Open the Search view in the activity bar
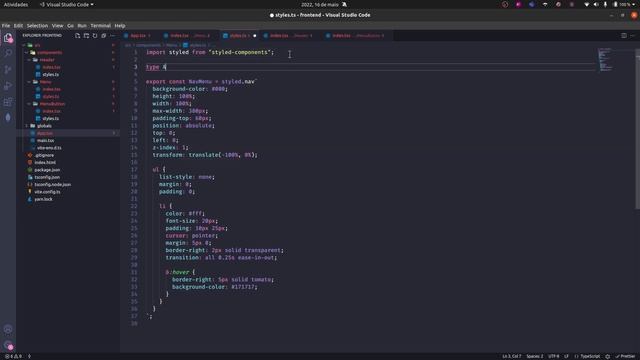Image resolution: width=640 pixels, height=360 pixels. [x=8, y=53]
